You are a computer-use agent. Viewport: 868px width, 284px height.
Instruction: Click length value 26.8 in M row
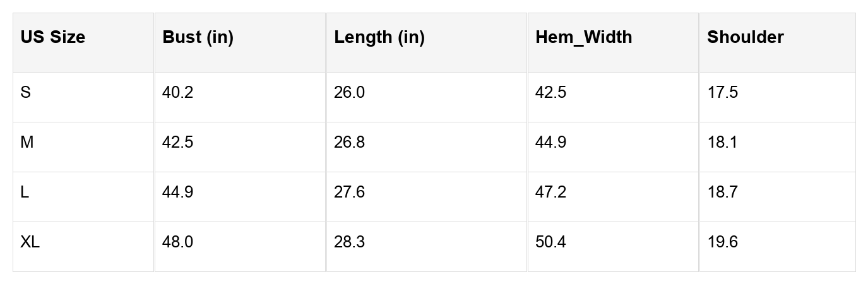[x=349, y=143]
